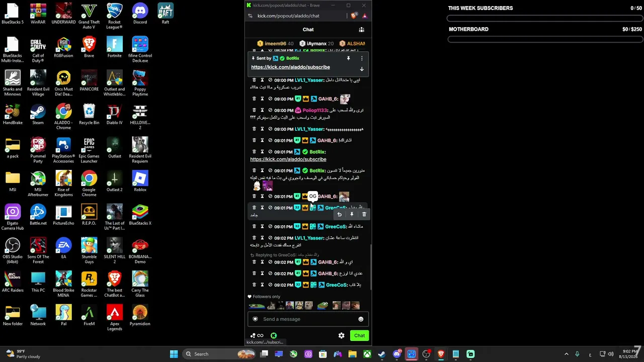Click the green Chat send button
Image resolution: width=644 pixels, height=362 pixels.
point(359,335)
